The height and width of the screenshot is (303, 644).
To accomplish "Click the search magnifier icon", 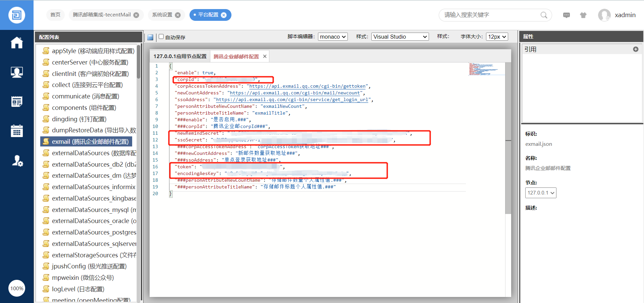I will click(544, 15).
